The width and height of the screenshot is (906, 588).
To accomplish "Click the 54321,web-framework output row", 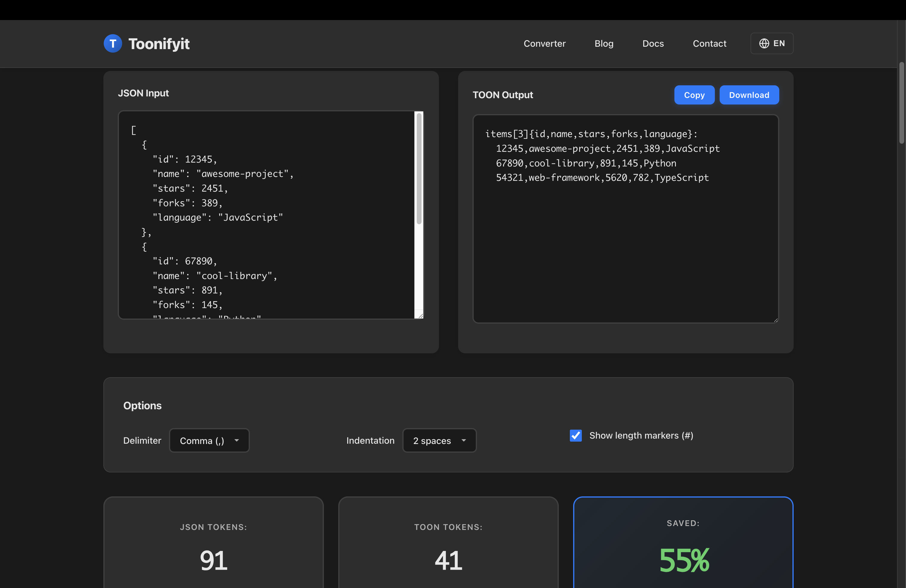I will [602, 178].
